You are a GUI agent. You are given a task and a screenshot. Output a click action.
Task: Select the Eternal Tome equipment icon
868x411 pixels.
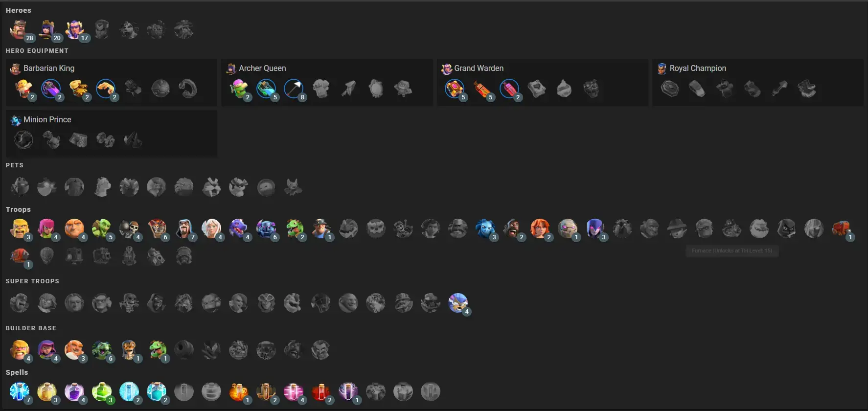click(x=455, y=89)
